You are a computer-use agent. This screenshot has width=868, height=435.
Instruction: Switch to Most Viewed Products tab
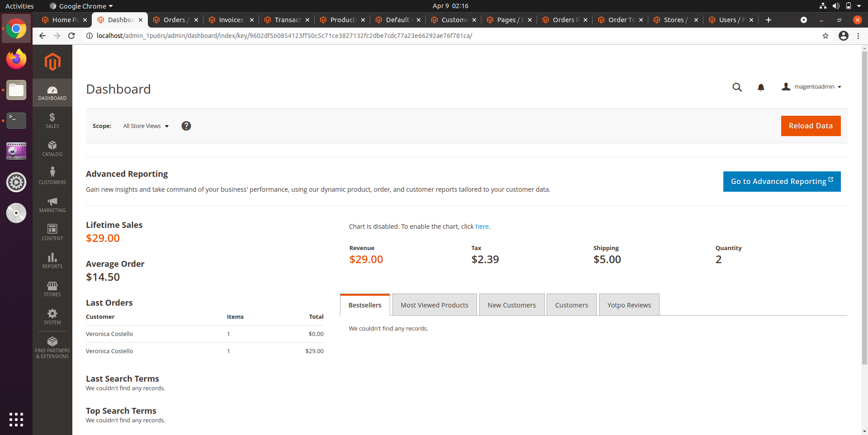coord(434,305)
